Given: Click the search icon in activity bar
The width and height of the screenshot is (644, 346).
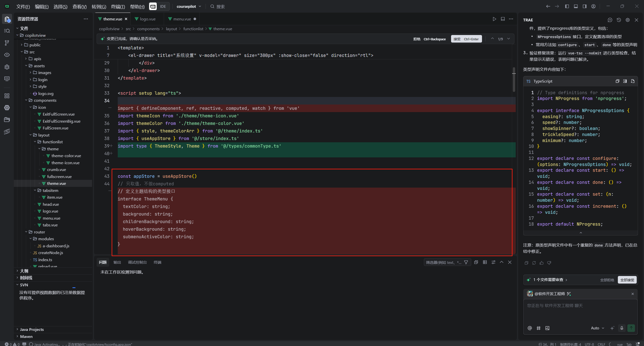Looking at the screenshot, I should (x=7, y=31).
